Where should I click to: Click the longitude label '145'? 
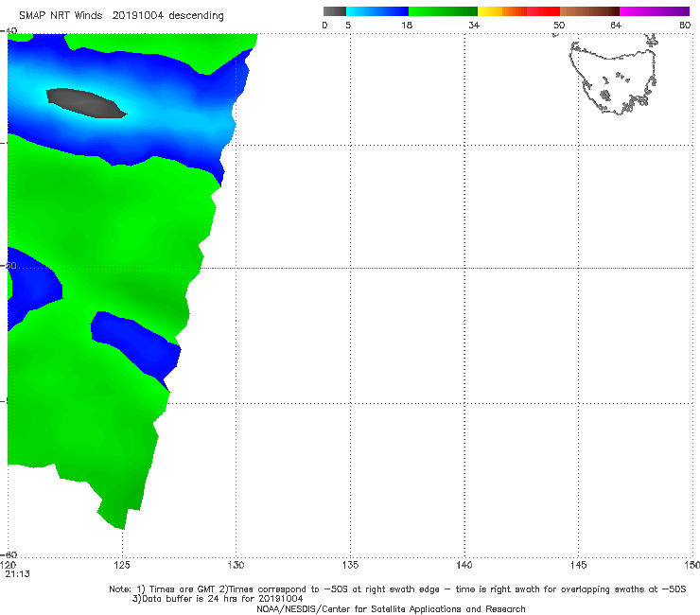[x=579, y=566]
